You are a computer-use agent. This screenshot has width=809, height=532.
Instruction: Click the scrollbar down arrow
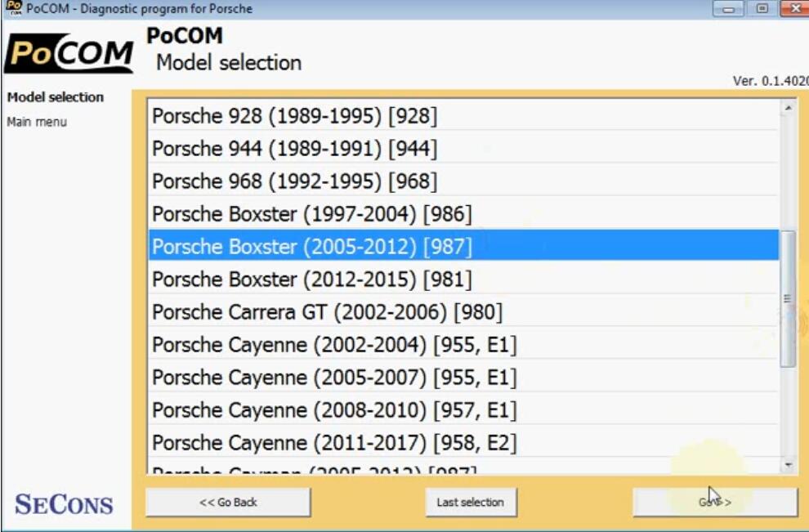[x=788, y=466]
